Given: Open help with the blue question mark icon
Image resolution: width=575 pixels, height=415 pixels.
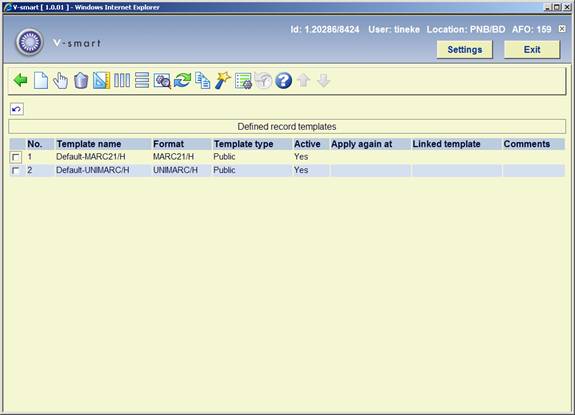Looking at the screenshot, I should coord(283,80).
